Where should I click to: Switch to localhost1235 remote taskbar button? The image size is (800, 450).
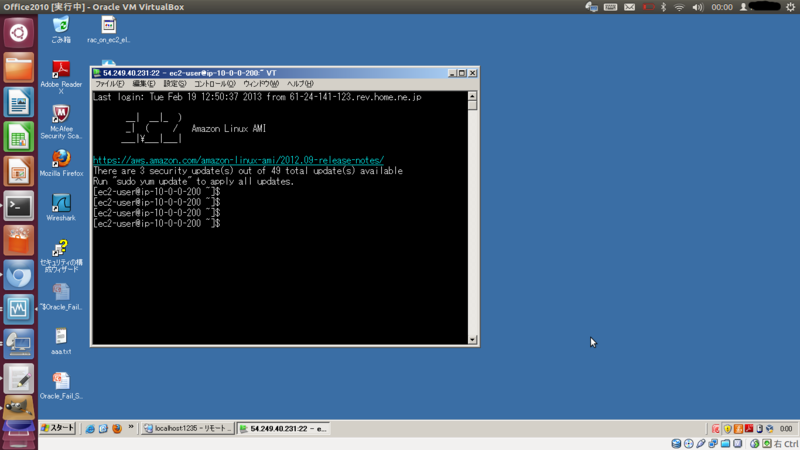(188, 429)
